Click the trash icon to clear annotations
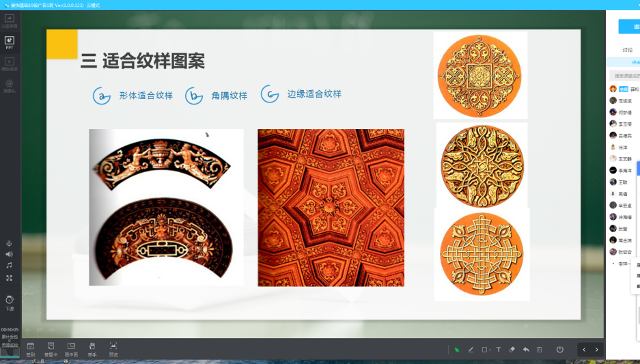 539,350
